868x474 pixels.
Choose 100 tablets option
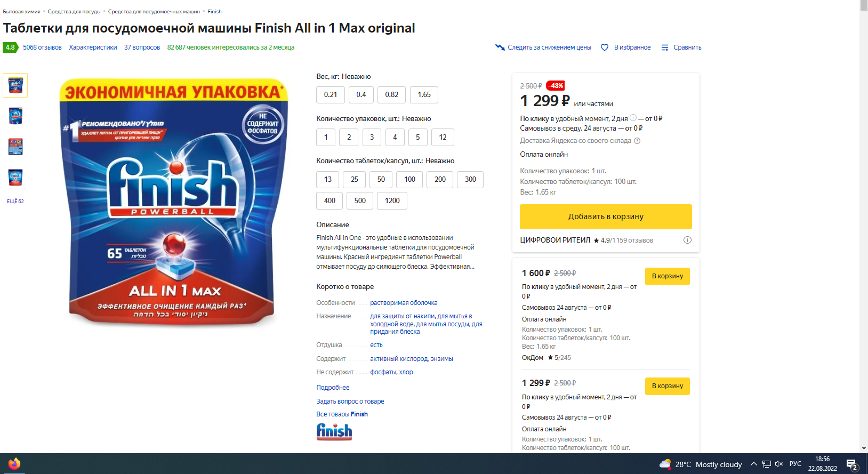[x=409, y=179]
